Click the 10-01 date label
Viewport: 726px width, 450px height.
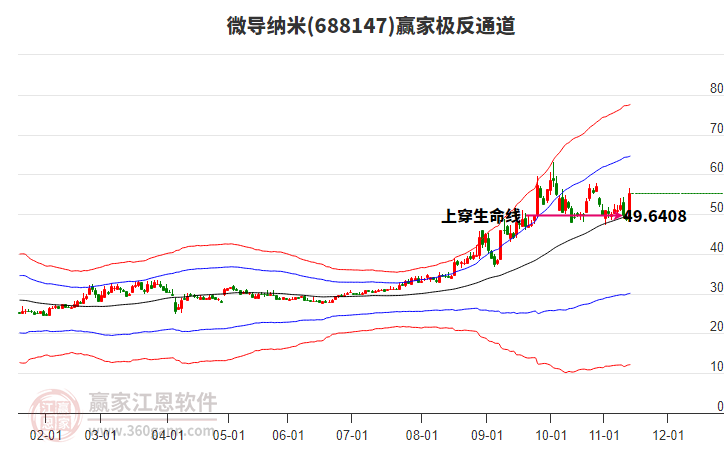click(551, 435)
